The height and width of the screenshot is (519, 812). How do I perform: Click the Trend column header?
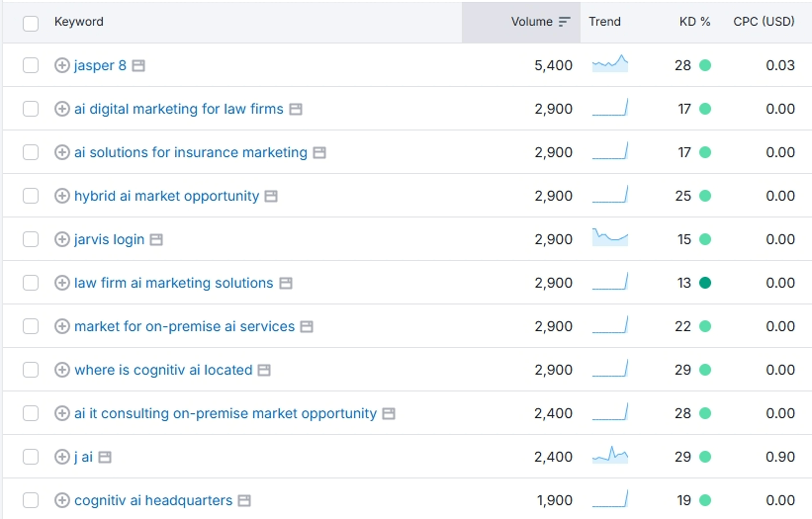click(x=604, y=22)
